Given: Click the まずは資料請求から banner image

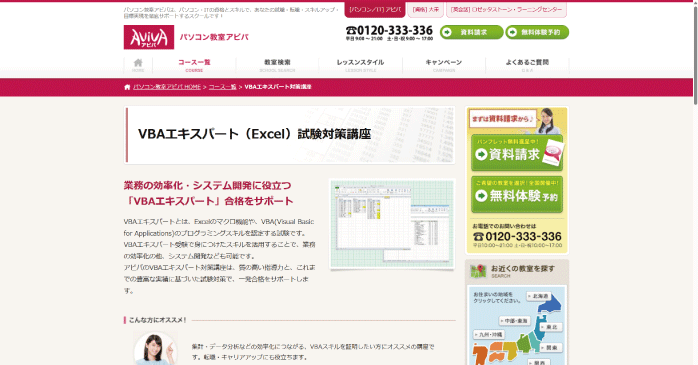Looking at the screenshot, I should click(x=517, y=121).
